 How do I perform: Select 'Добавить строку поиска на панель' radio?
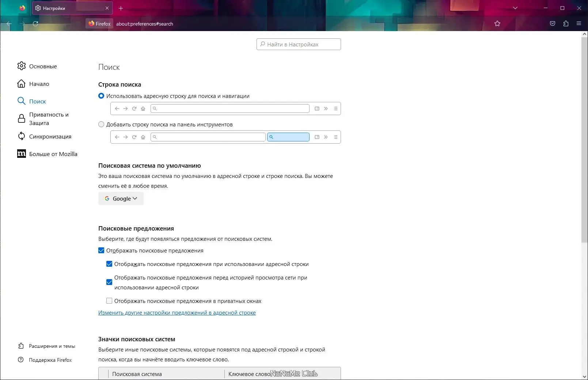[x=101, y=124]
